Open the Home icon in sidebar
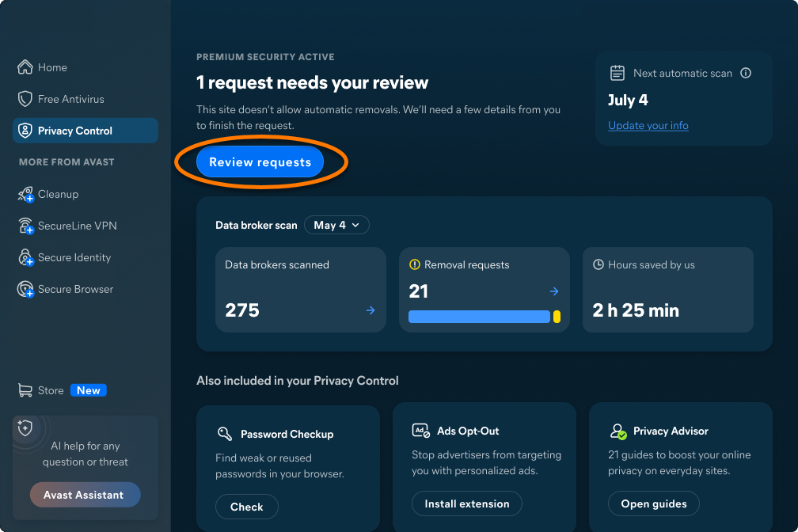 25,67
